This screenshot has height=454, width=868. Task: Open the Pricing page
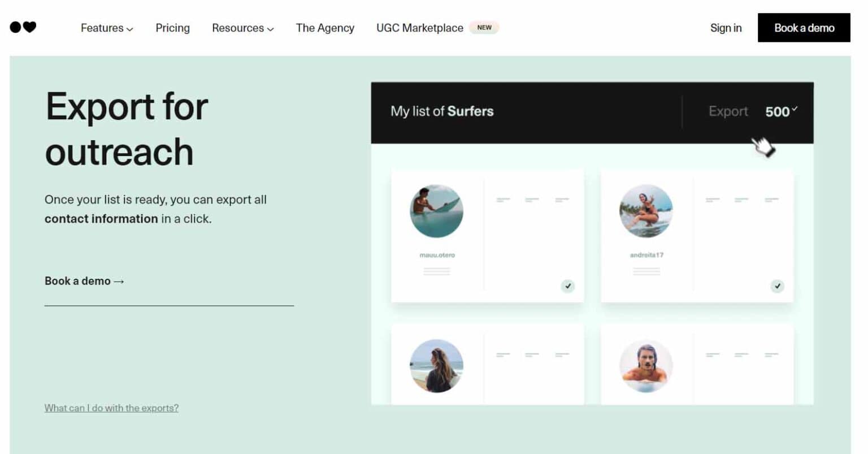(172, 28)
